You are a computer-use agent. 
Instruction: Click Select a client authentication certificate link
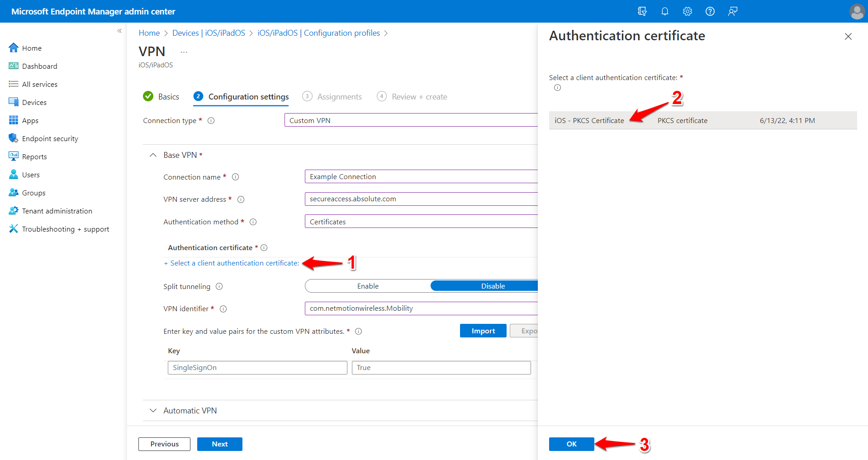coord(231,263)
